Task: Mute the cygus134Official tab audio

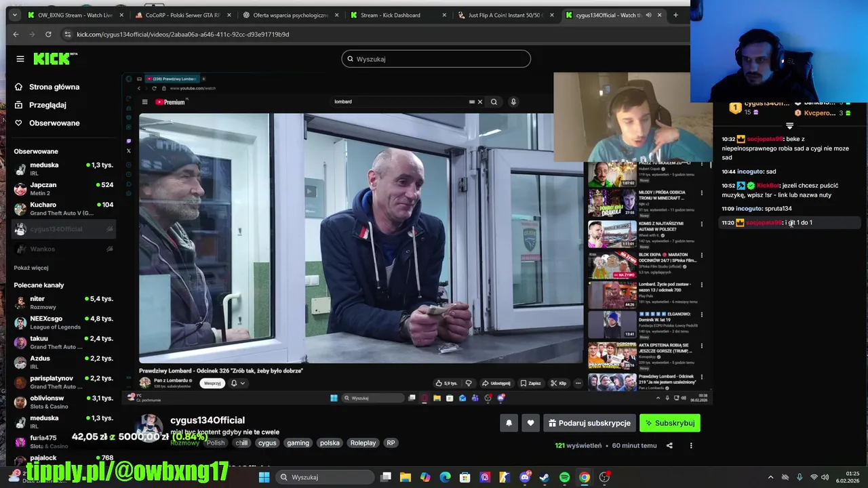Action: click(x=648, y=15)
